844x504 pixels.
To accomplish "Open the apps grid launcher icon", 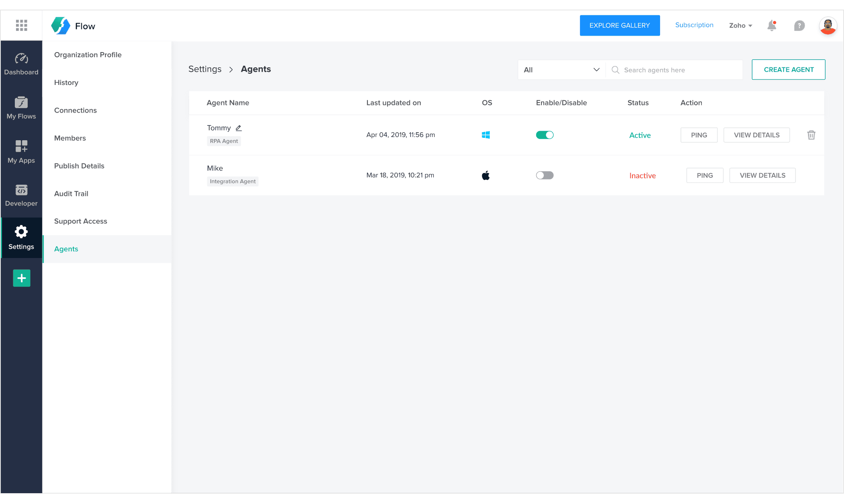I will tap(21, 25).
